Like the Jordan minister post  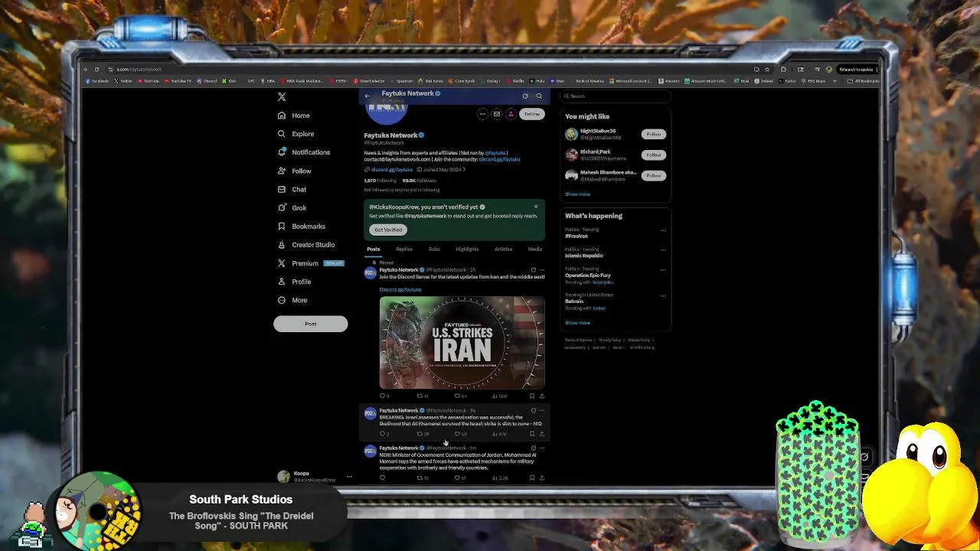(457, 478)
